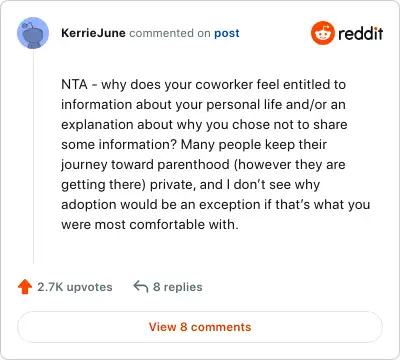Click the 'information about your personal life' line

coord(203,105)
